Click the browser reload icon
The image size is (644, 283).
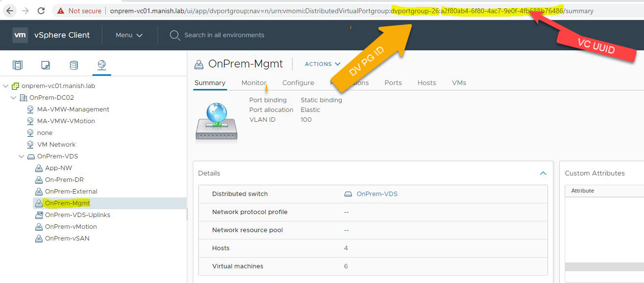41,11
